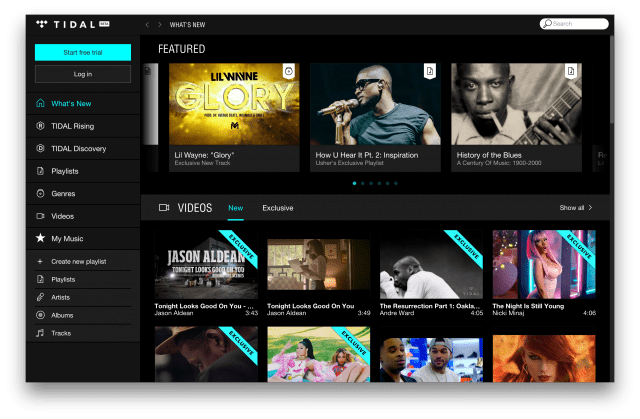Open Videos section from sidebar
Image resolution: width=640 pixels, height=419 pixels.
point(83,216)
